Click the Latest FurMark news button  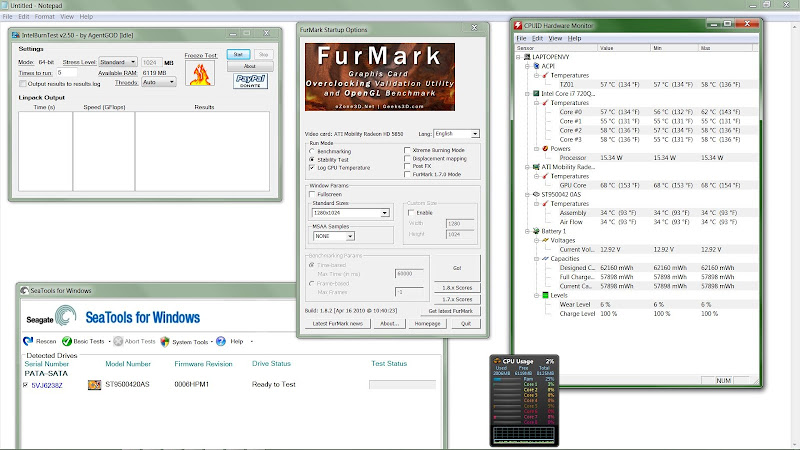[338, 323]
